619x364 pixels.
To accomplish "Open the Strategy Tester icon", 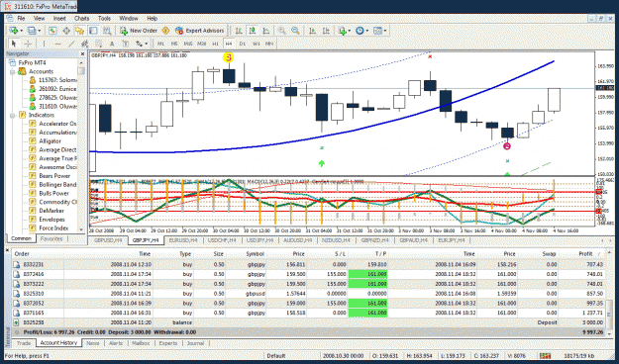I will (107, 31).
